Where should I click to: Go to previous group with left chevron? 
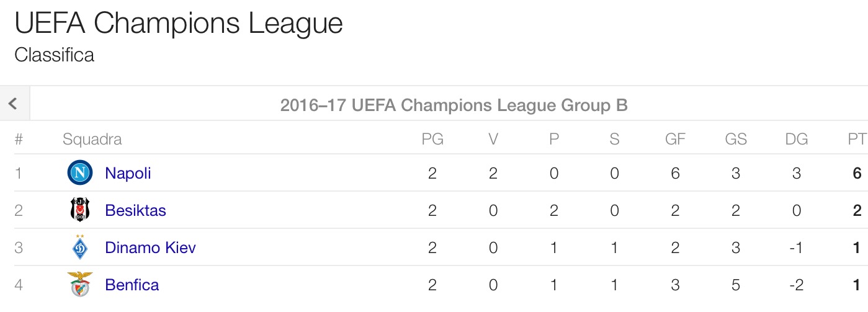[14, 104]
